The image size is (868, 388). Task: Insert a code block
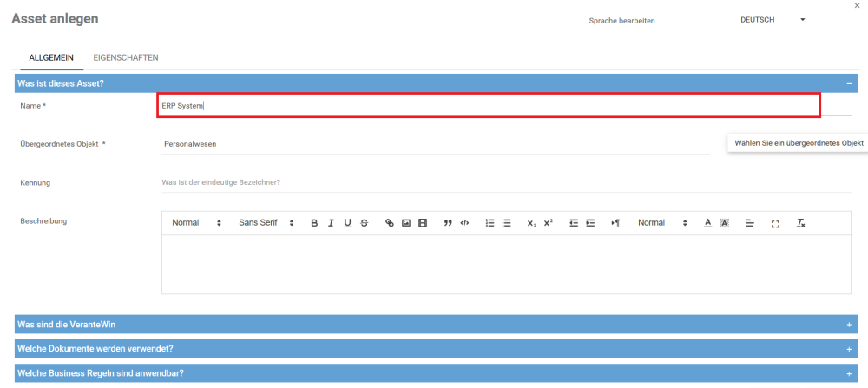464,223
